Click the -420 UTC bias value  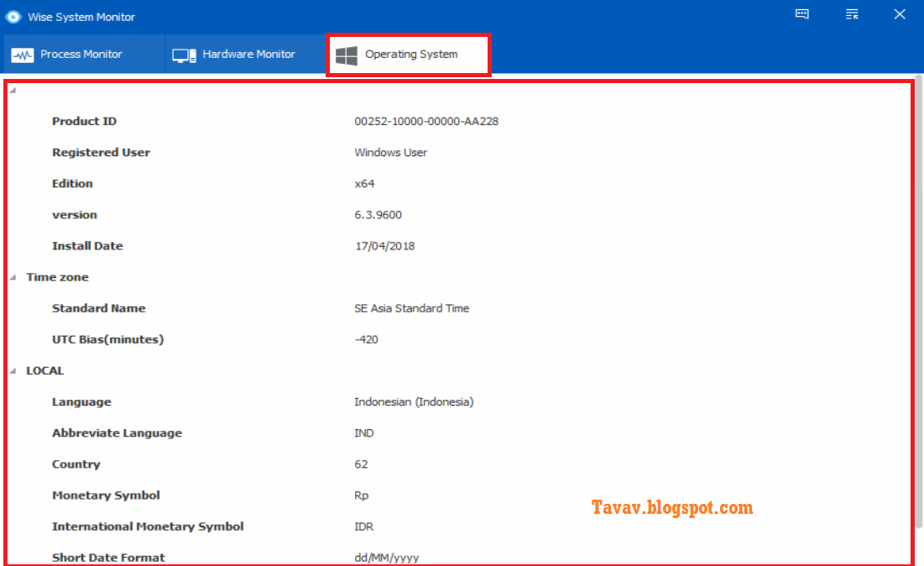point(366,339)
